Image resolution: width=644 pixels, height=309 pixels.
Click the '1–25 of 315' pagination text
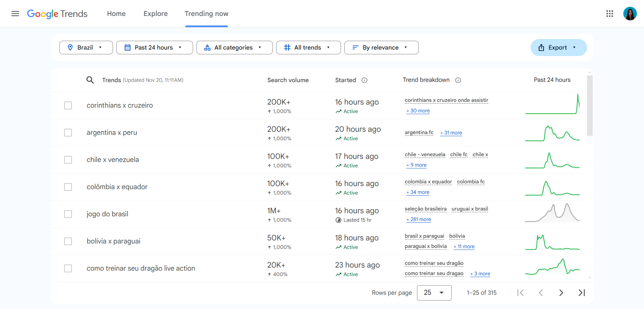click(481, 293)
